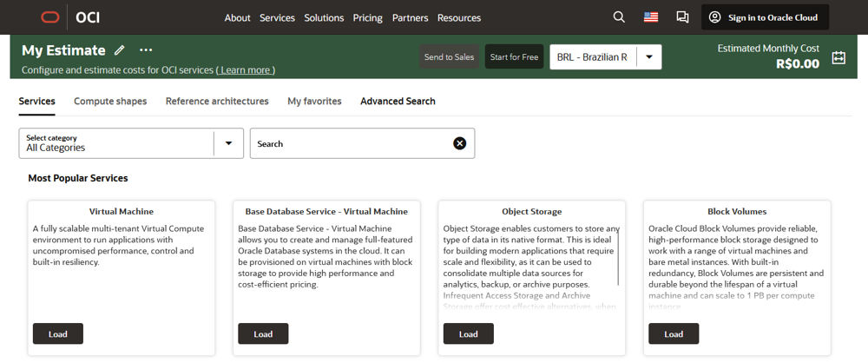
Task: Clear the search field with X icon
Action: point(460,143)
